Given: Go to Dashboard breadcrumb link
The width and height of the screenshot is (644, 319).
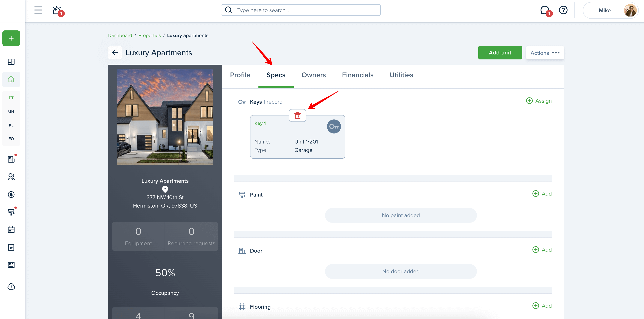Looking at the screenshot, I should tap(120, 36).
